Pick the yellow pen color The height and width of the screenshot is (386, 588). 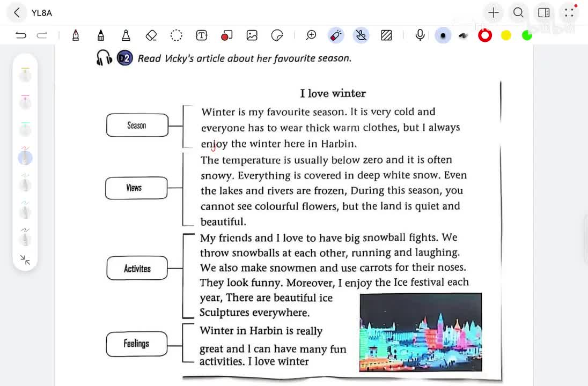point(506,35)
